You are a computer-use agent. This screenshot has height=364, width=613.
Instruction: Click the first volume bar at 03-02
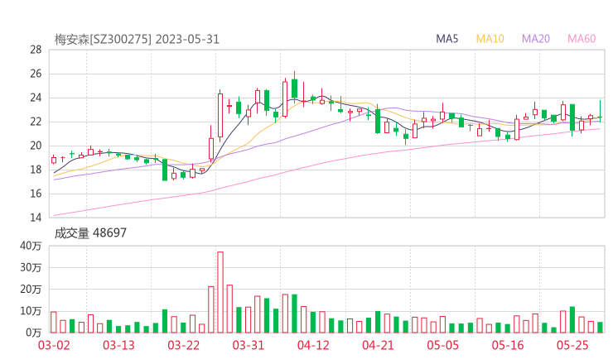[x=54, y=322]
